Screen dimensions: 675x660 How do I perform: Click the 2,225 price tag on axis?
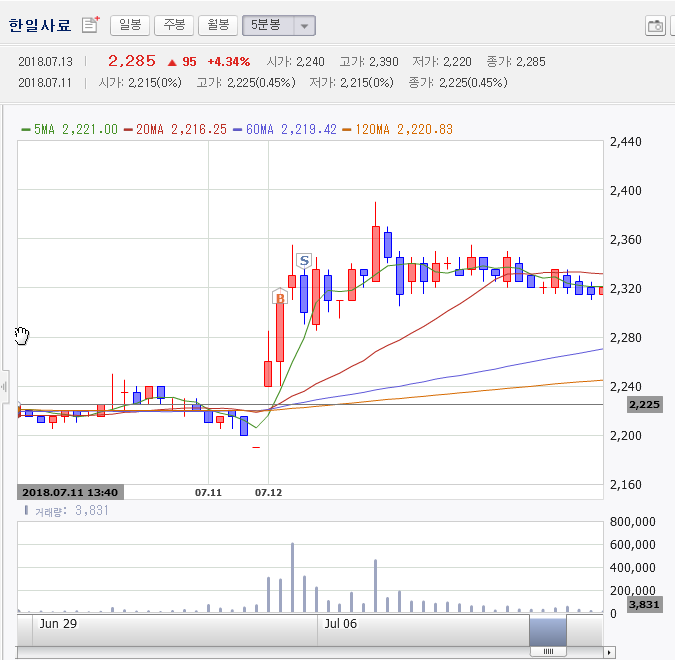coord(644,405)
